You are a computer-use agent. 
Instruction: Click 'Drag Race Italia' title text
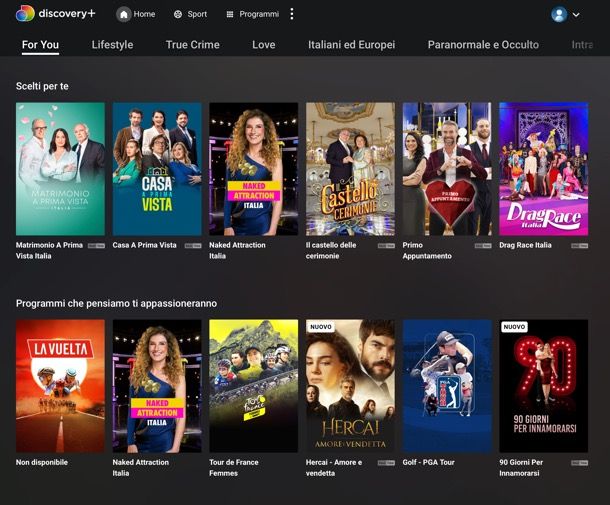(x=525, y=245)
